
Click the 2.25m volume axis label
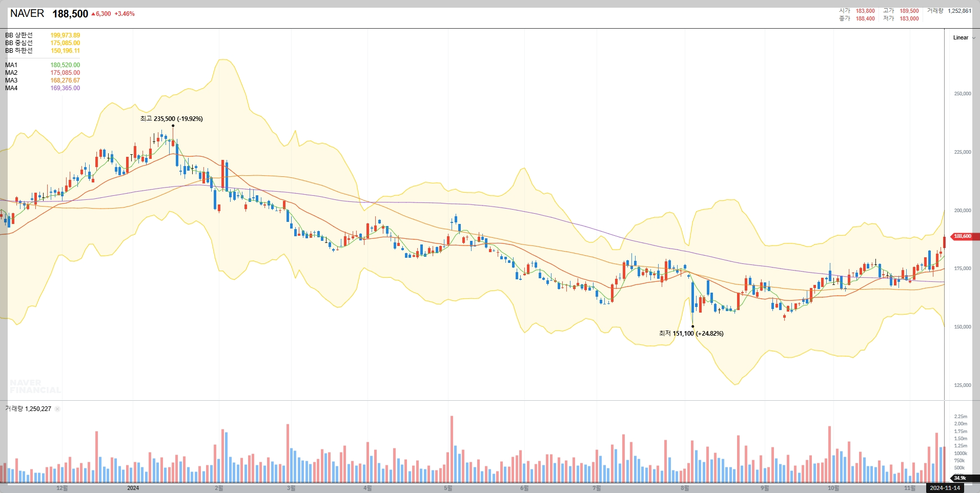click(x=961, y=417)
